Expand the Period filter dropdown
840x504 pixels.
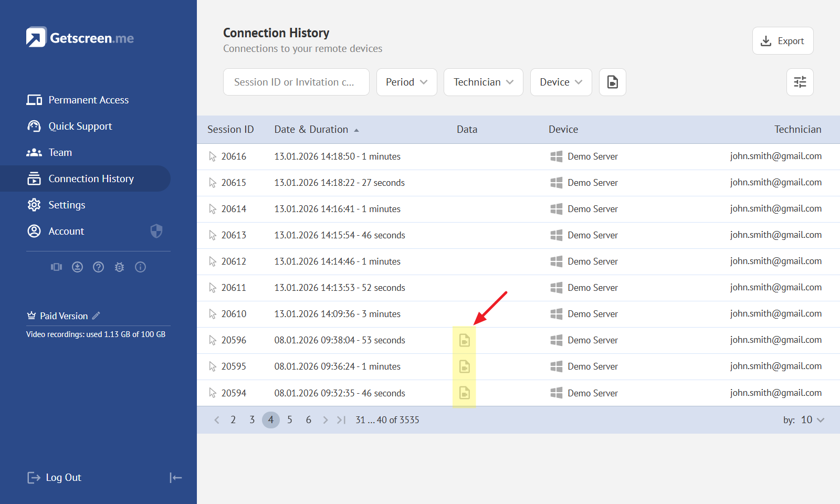click(406, 82)
